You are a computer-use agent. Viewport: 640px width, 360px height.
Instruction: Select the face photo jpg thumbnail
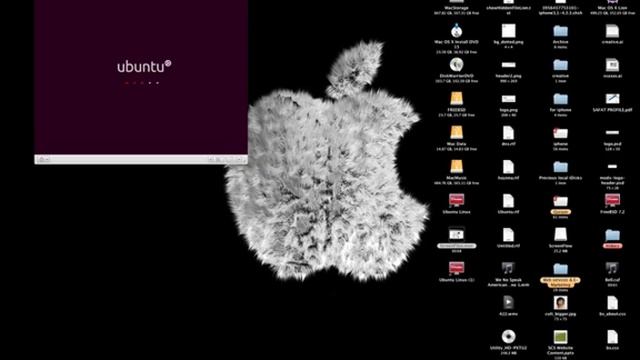click(x=560, y=302)
